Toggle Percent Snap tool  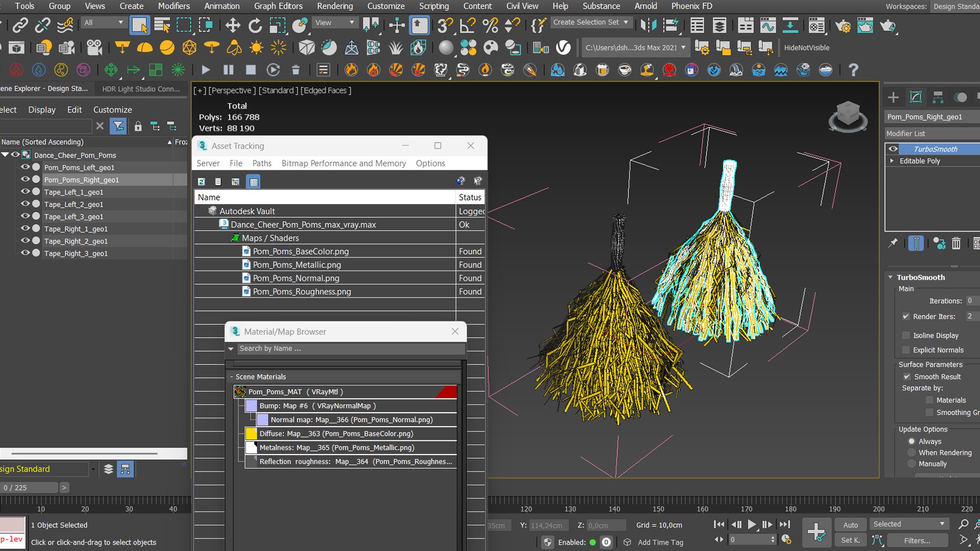pos(490,25)
